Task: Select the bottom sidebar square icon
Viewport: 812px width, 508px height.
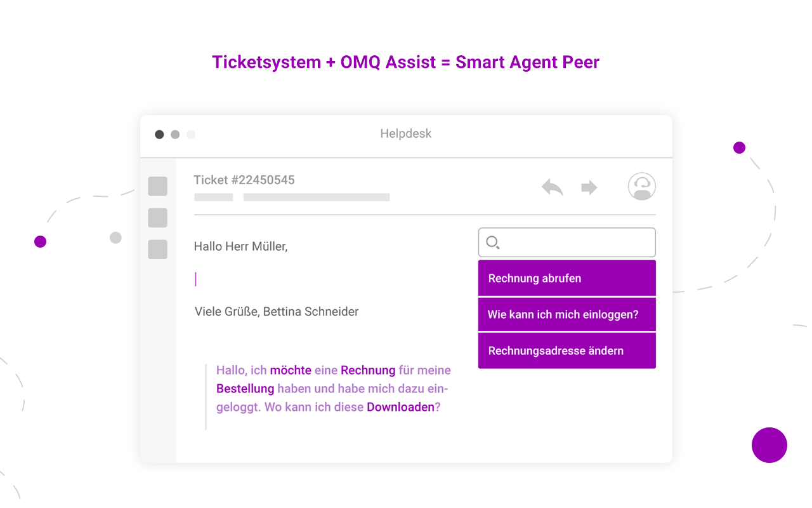Action: (157, 249)
